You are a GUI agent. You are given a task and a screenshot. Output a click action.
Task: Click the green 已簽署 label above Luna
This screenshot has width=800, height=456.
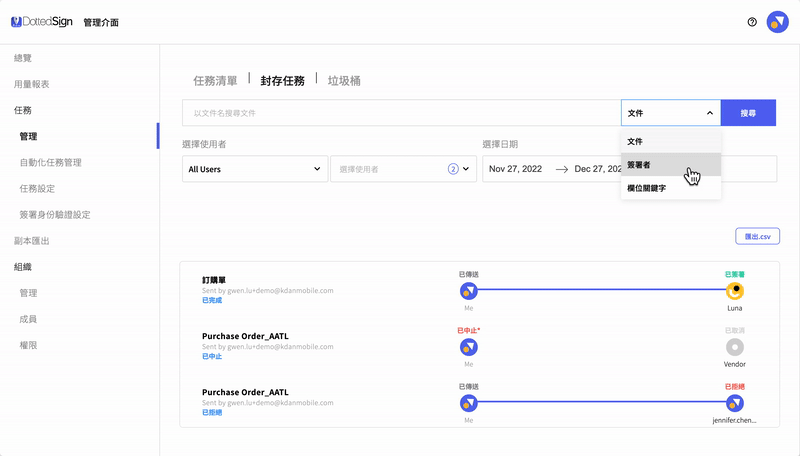point(735,274)
